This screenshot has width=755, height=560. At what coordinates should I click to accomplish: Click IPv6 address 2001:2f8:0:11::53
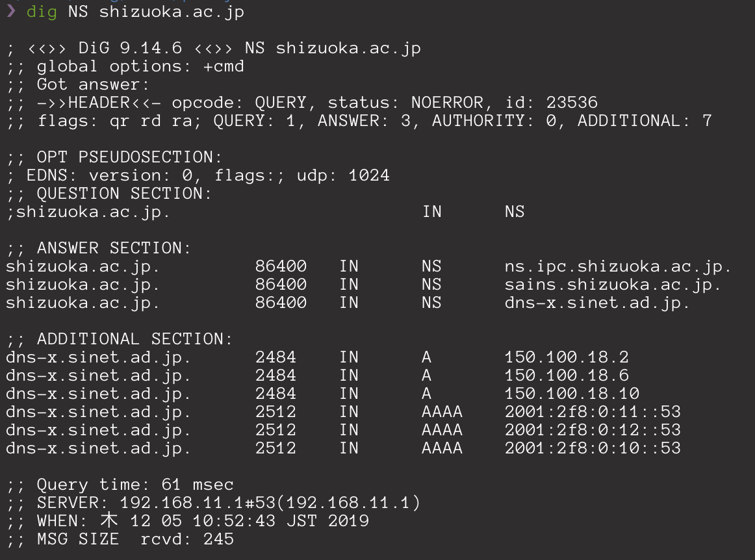593,412
